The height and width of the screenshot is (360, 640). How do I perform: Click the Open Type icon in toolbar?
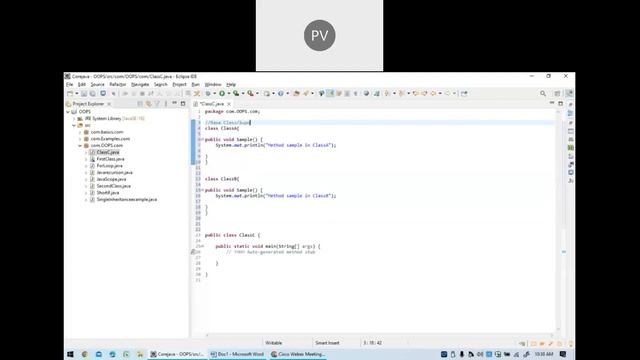click(296, 93)
